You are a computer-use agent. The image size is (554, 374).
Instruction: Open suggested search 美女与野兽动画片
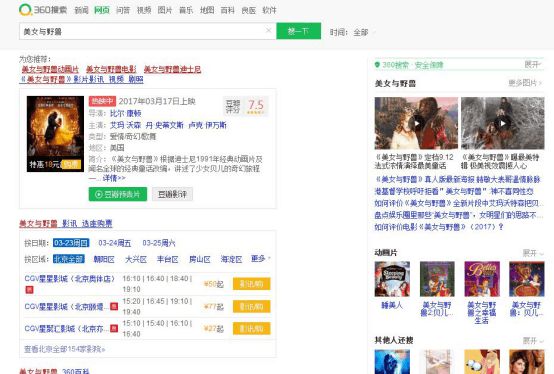[x=50, y=69]
